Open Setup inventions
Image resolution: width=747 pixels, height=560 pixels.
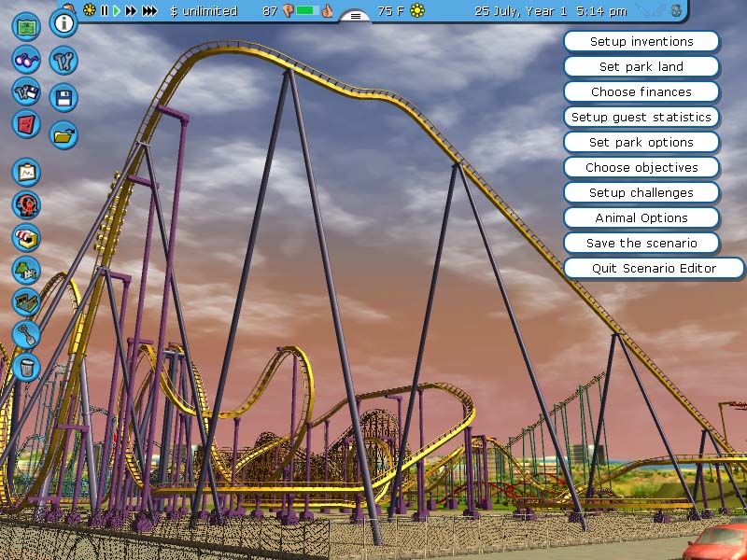tap(641, 41)
